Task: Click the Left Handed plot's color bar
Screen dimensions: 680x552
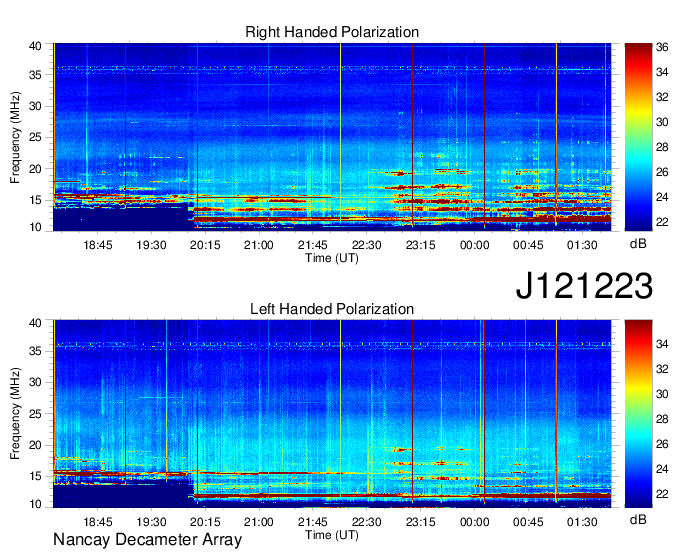Action: click(x=638, y=413)
